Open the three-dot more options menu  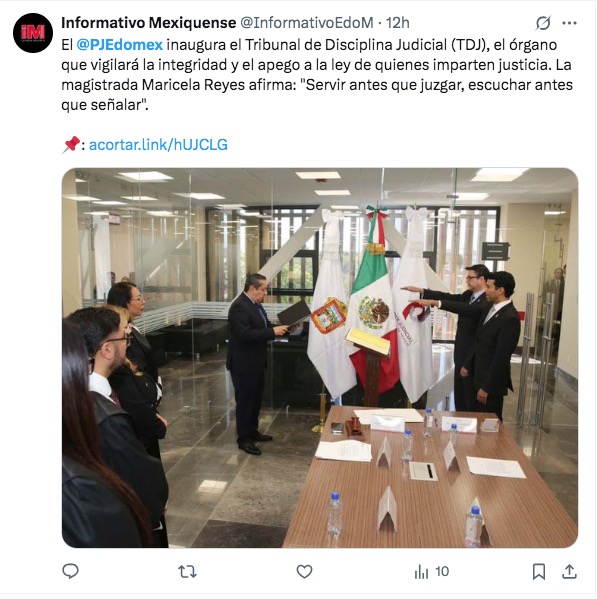(x=569, y=23)
